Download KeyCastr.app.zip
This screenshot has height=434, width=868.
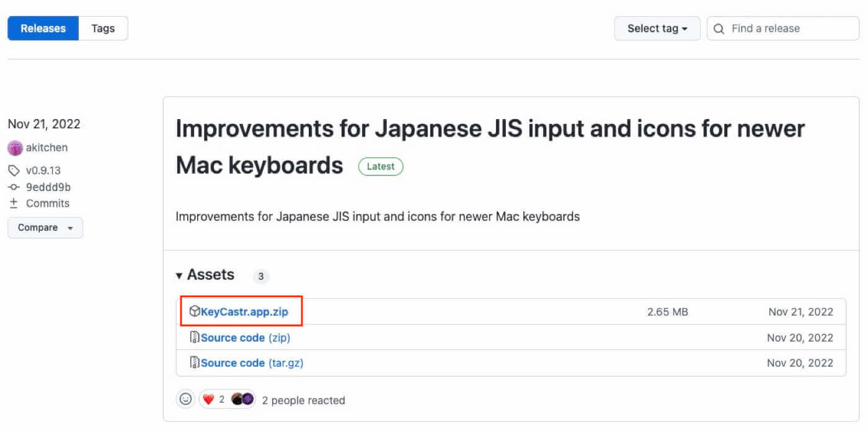[244, 312]
